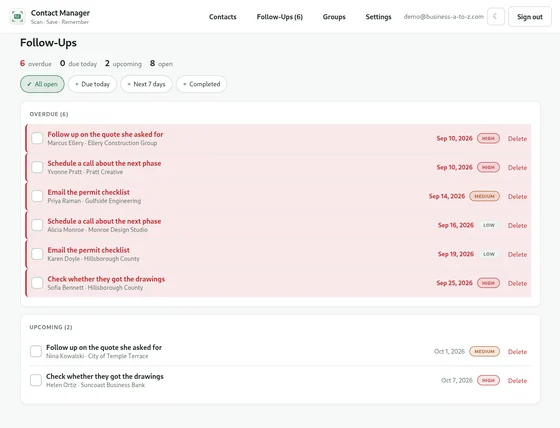Delete the Karen Doyle follow-up

pos(517,254)
